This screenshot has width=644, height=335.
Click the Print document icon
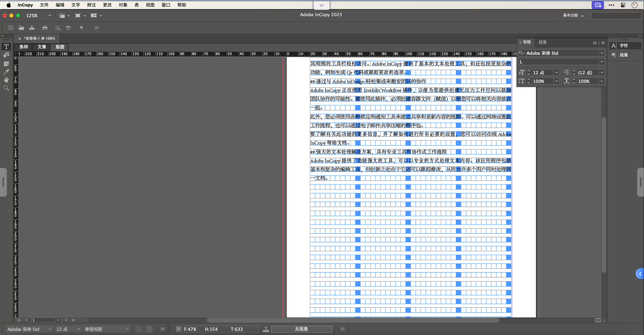tap(45, 28)
